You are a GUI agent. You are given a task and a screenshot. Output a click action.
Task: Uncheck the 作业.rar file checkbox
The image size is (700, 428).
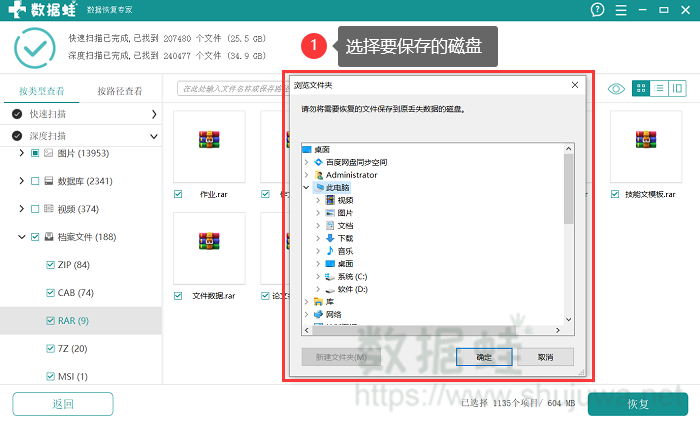click(x=178, y=194)
